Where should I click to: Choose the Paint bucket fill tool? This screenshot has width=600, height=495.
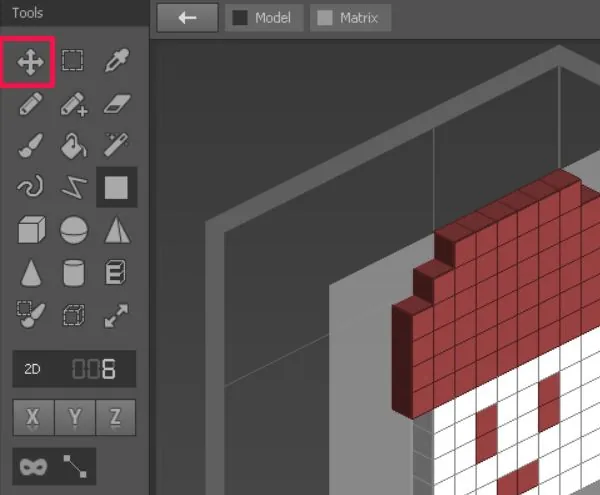(x=74, y=145)
